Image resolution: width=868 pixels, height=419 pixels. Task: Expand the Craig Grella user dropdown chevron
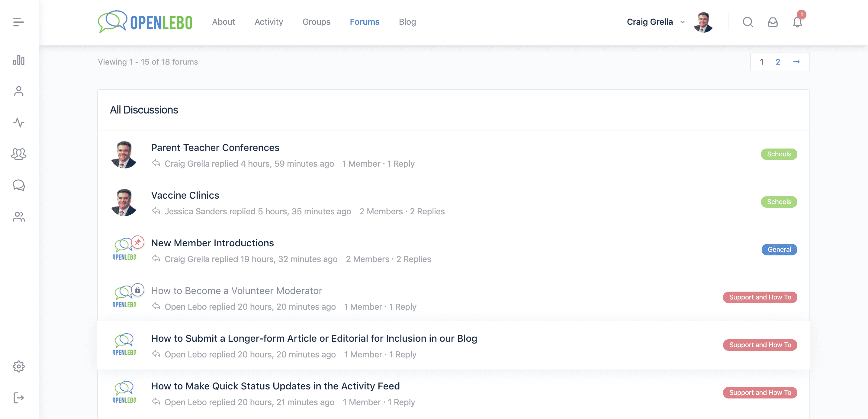coord(682,22)
